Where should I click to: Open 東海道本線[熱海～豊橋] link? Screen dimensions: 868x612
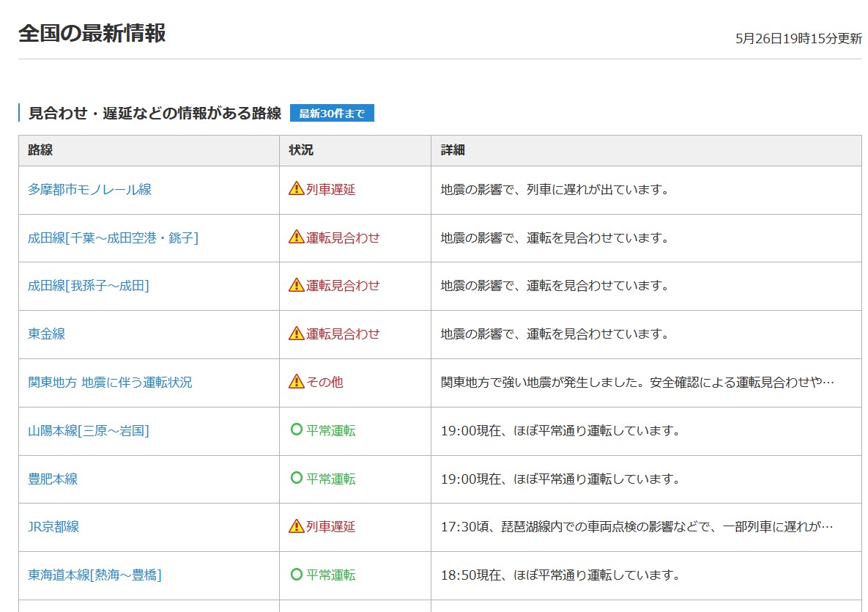pos(94,575)
